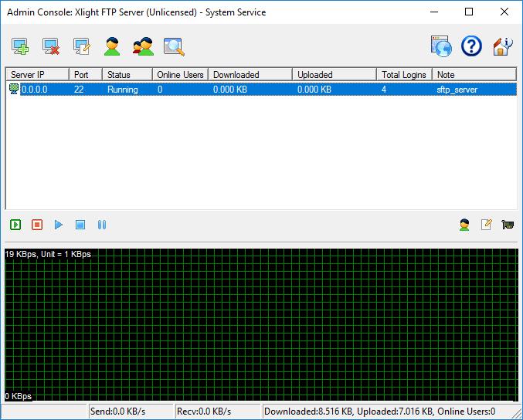Screen dimensions: 523x420
Task: Click the online user icon above graph
Action: 464,225
